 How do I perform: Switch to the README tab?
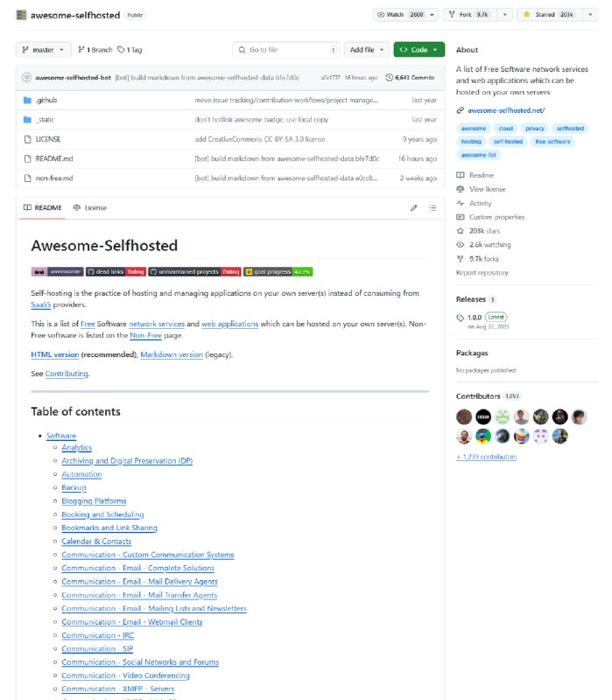42,207
